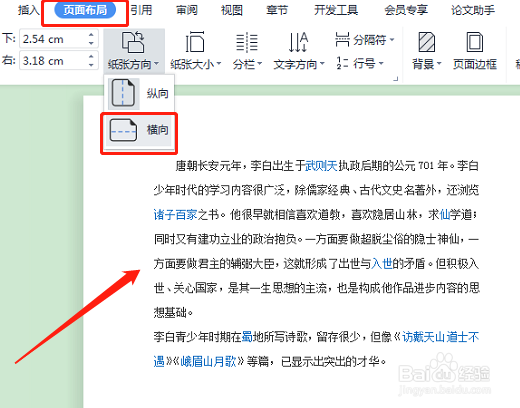Open the 仙 hyperlink
Viewport: 520px width, 408px height.
(x=445, y=214)
